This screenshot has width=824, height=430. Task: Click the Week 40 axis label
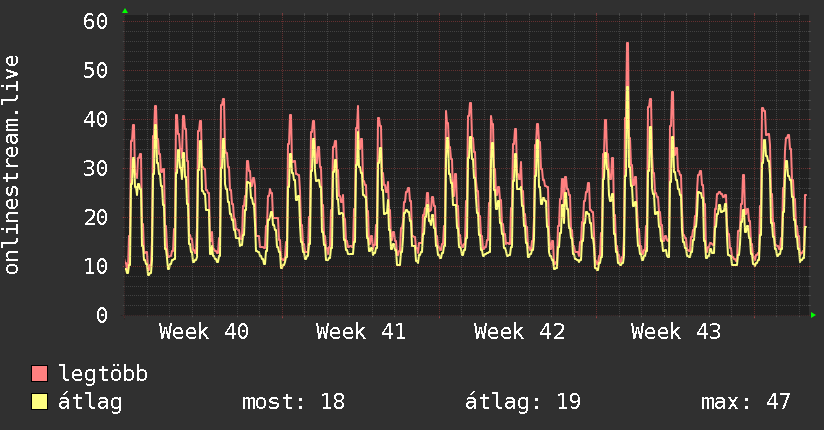pyautogui.click(x=204, y=332)
